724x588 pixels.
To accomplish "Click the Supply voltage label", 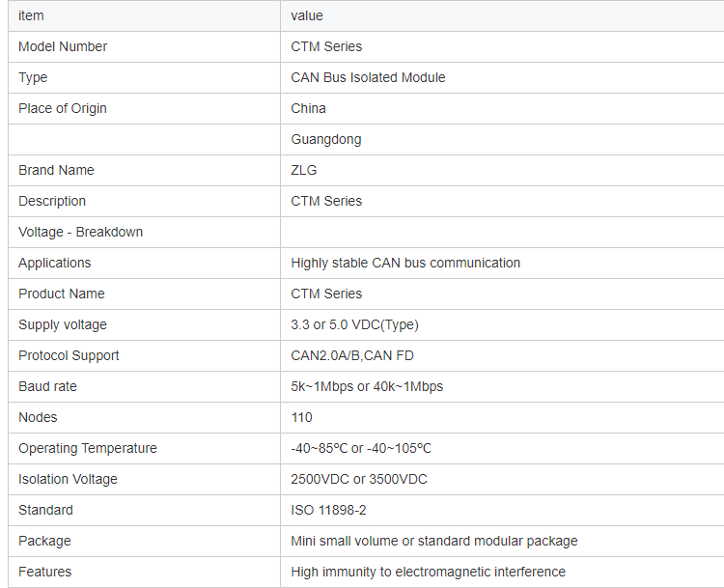I will coord(63,324).
